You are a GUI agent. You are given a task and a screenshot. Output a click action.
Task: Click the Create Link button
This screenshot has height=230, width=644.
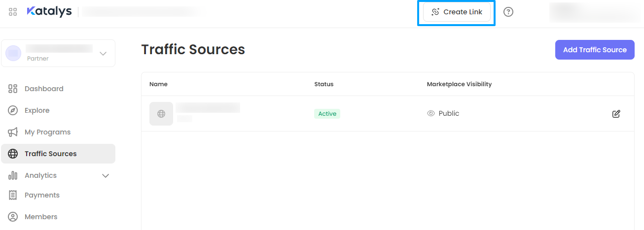457,12
